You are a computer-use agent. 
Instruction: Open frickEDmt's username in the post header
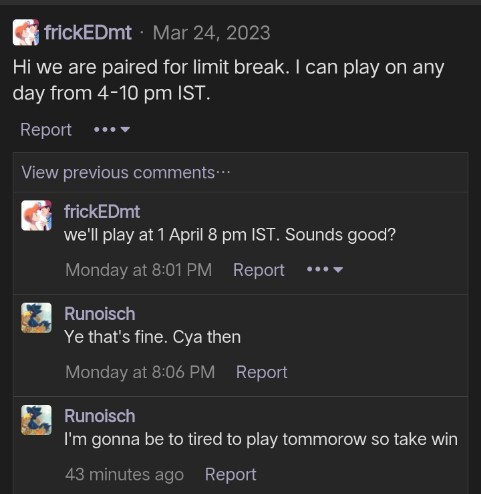[x=88, y=33]
